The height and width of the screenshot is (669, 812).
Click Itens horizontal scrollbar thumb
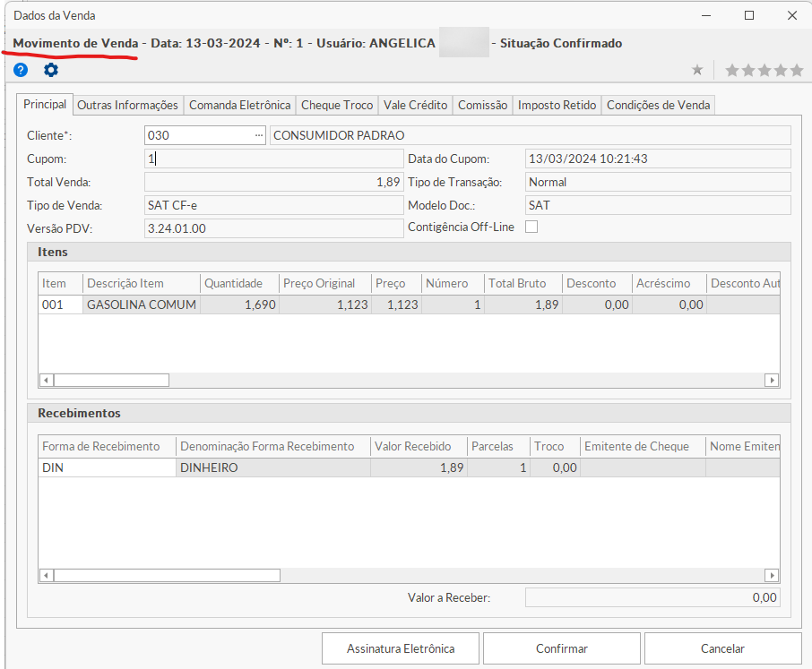point(111,381)
